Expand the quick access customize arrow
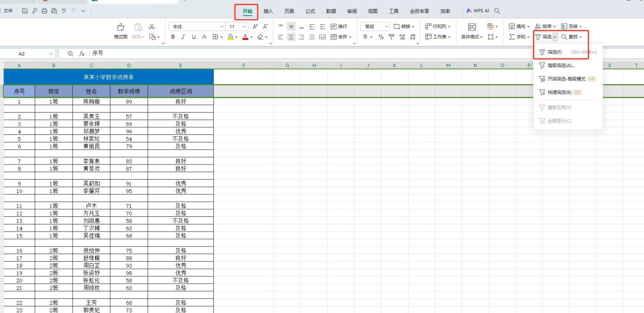Viewport: 644px width, 313px height. 83,11
